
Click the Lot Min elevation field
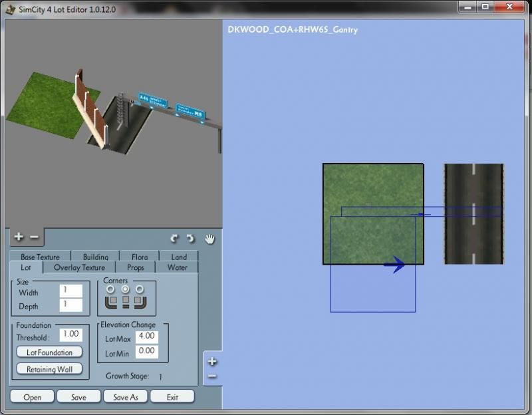tap(147, 352)
